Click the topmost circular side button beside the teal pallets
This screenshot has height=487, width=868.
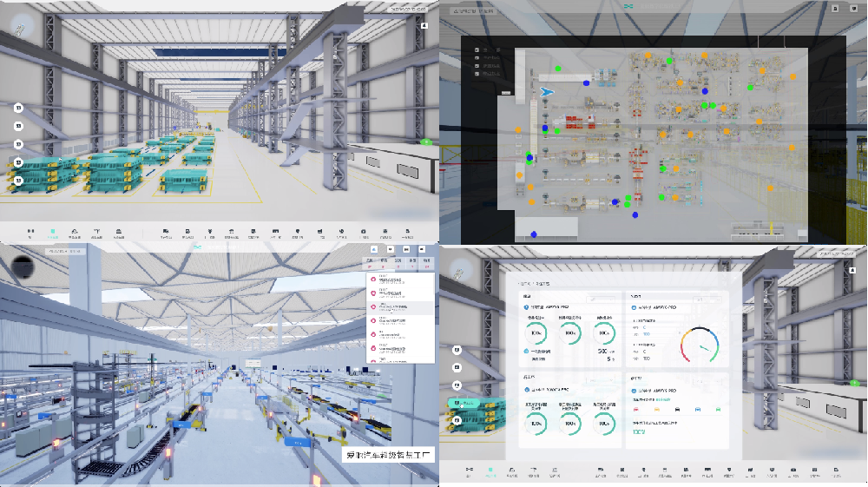[18, 108]
